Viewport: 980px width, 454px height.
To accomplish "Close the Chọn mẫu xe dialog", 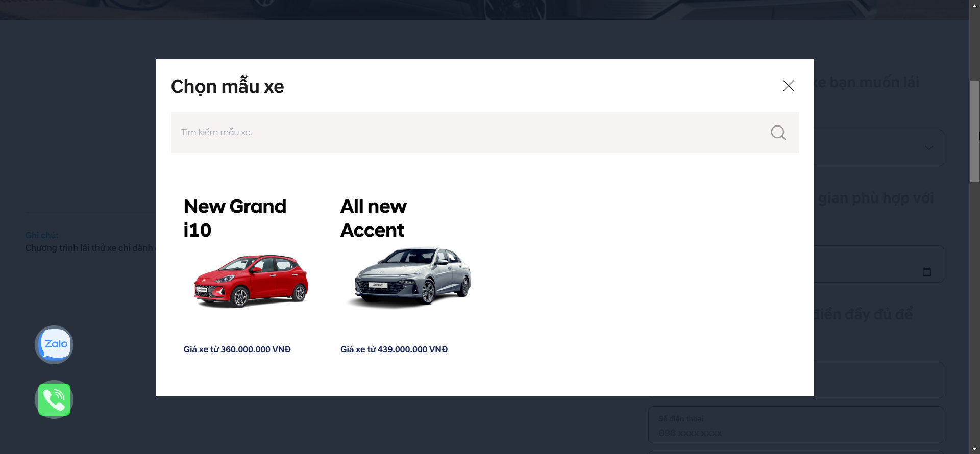I will 788,86.
